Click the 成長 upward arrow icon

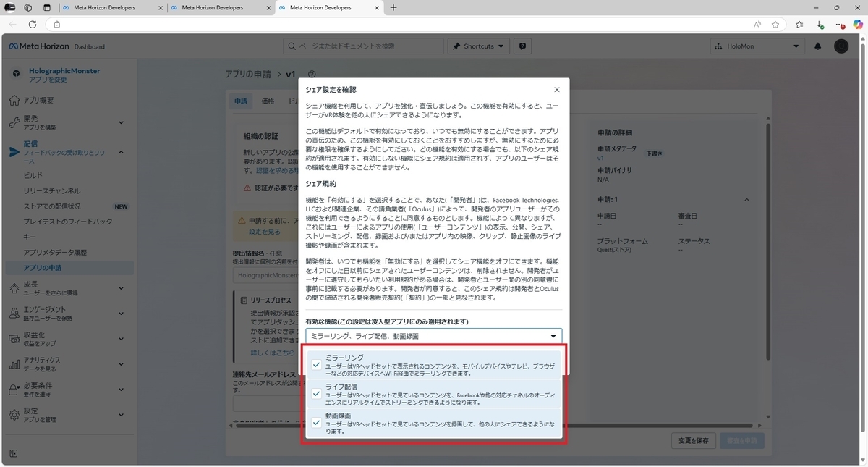coord(15,288)
